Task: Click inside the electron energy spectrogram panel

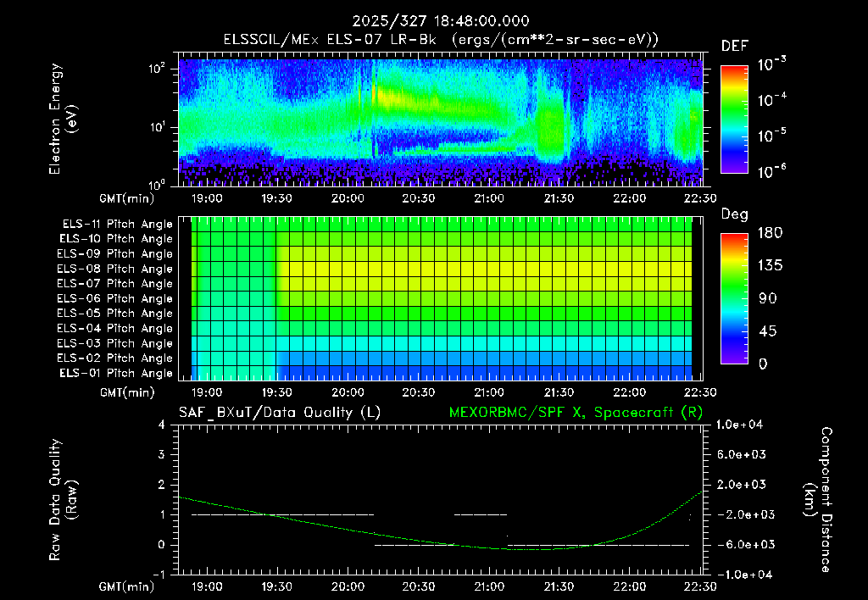Action: pos(441,119)
